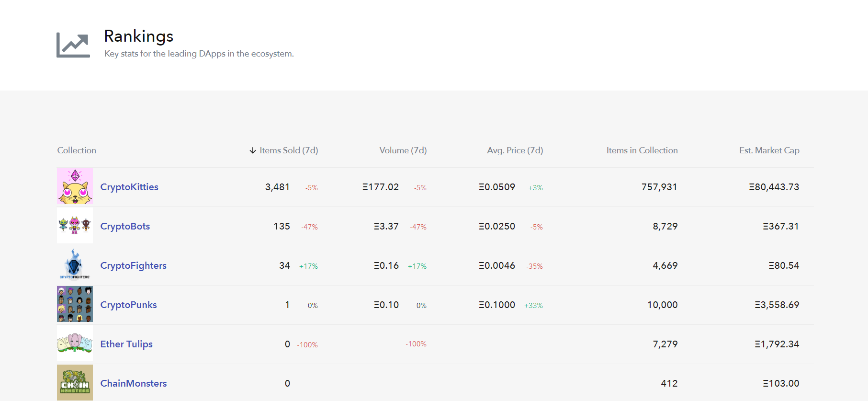This screenshot has height=401, width=868.
Task: Click CryptoPunks avg price Ξ0.1000
Action: (497, 305)
